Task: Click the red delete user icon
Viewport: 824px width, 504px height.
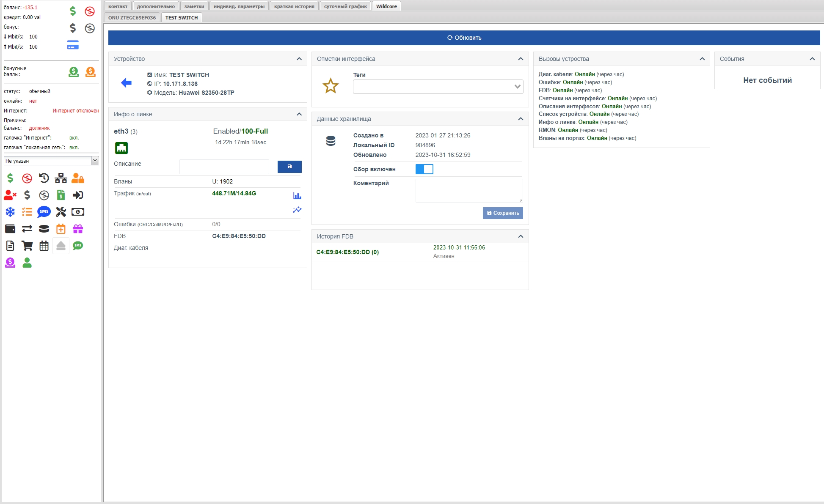Action: (x=10, y=195)
